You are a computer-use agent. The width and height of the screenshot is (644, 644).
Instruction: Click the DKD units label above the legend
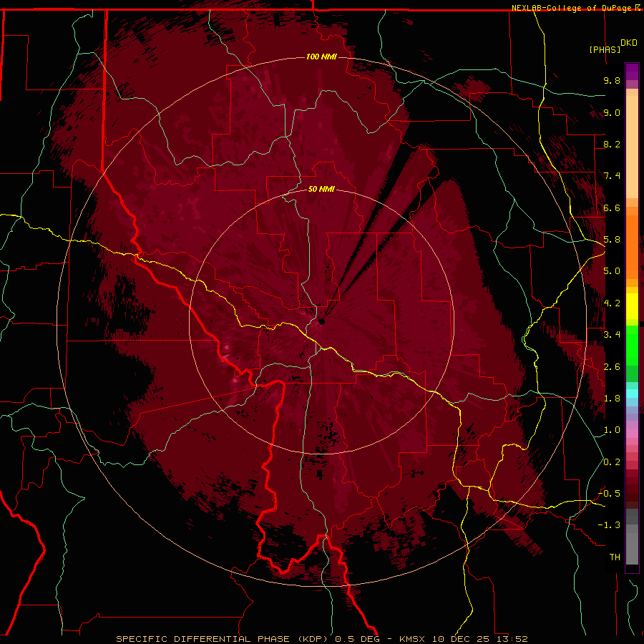click(629, 43)
